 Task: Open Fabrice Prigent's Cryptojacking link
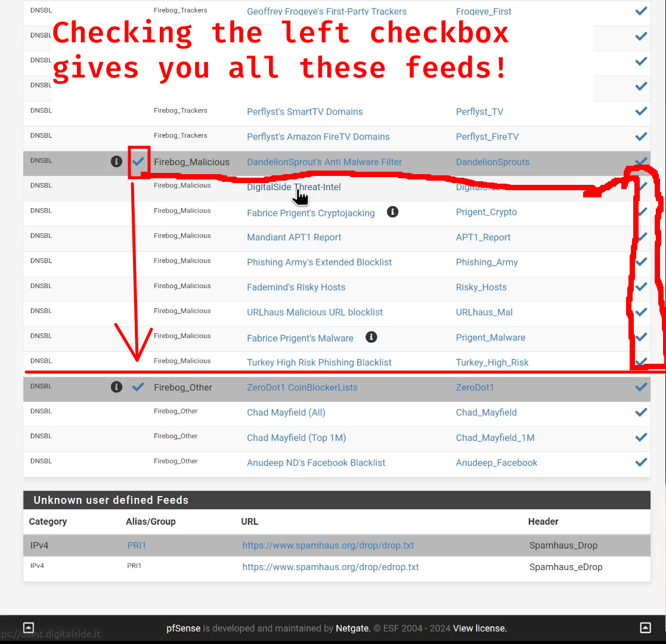[x=311, y=213]
